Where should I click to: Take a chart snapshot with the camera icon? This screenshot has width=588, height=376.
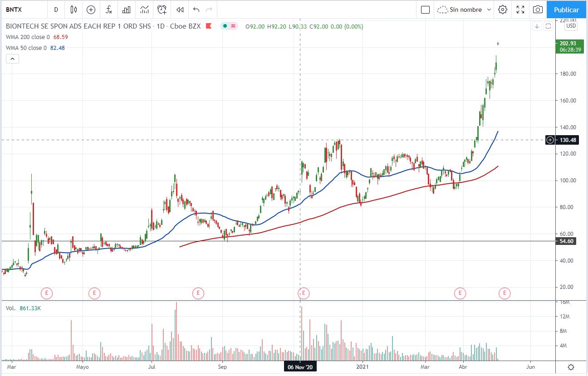(537, 10)
